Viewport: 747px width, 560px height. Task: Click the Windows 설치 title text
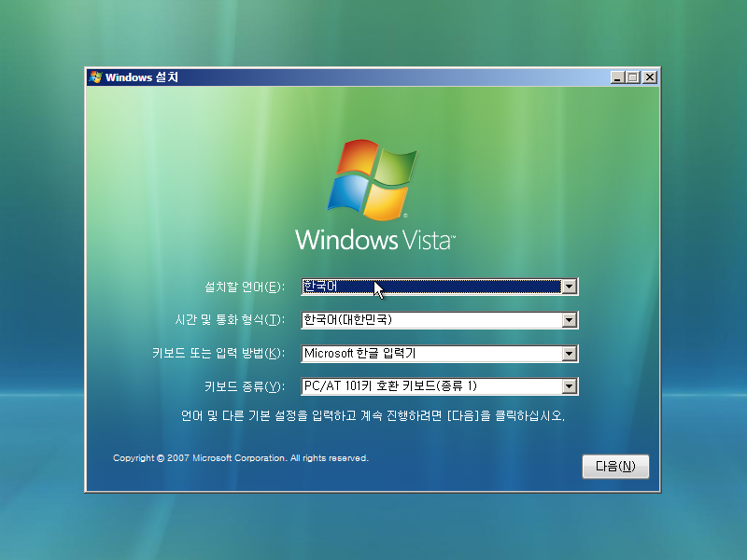[142, 77]
